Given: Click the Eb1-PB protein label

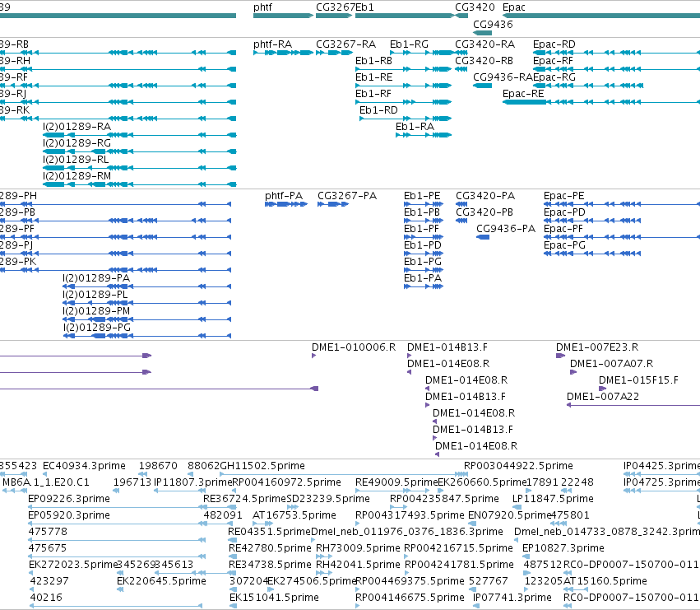Looking at the screenshot, I should pos(422,212).
